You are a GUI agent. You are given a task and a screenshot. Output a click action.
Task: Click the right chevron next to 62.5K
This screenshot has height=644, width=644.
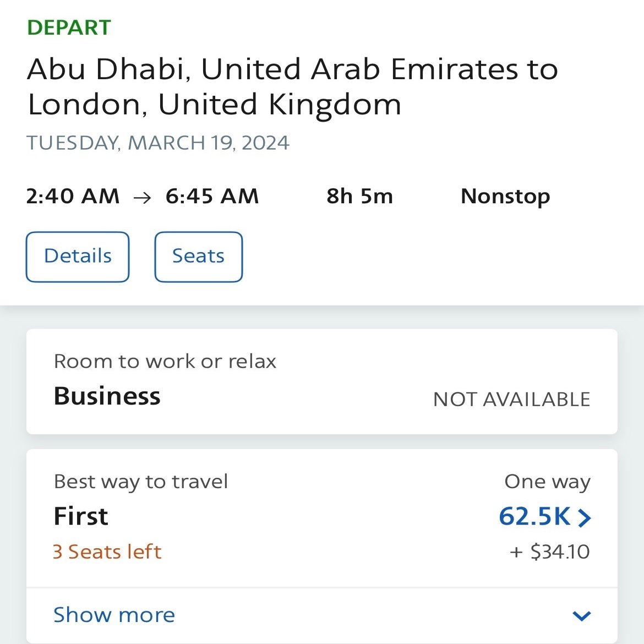point(584,517)
